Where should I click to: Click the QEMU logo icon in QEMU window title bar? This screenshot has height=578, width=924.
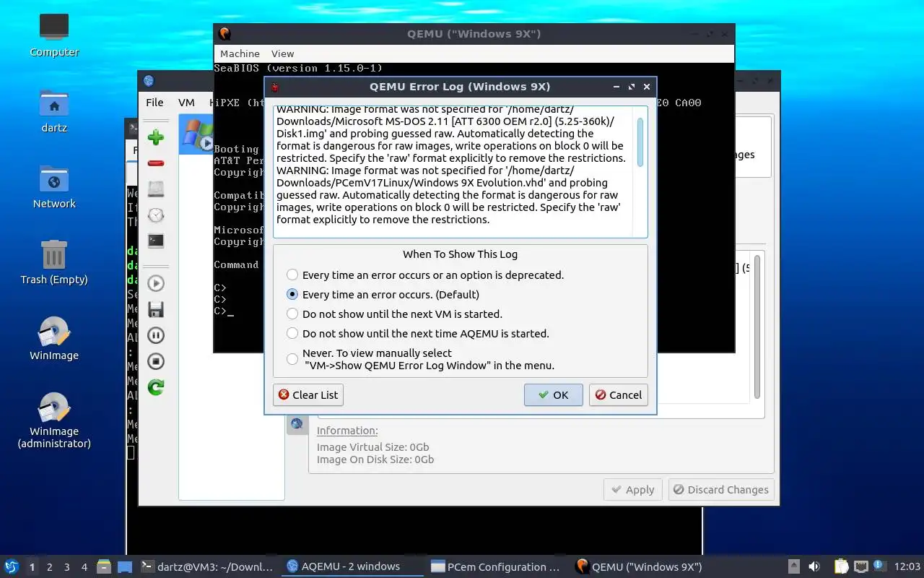point(225,34)
